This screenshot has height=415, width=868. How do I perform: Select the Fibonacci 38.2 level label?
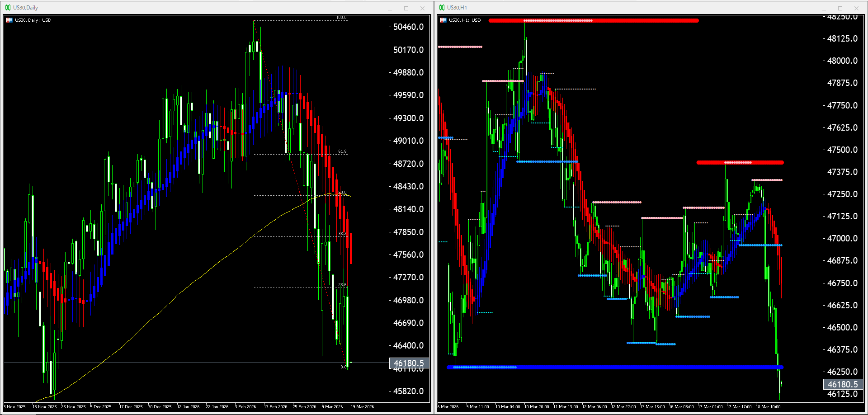click(342, 234)
